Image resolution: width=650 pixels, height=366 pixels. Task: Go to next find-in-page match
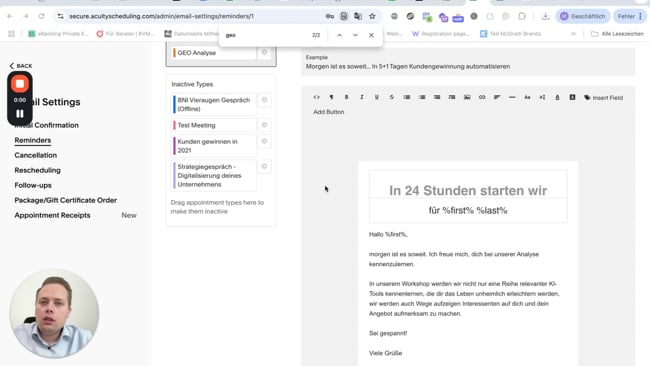(355, 35)
